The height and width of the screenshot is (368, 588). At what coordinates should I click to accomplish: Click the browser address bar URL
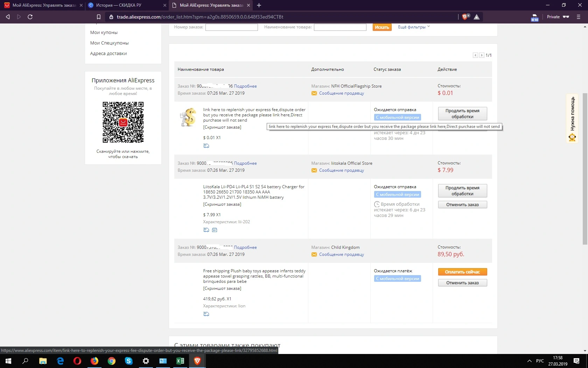pos(200,17)
